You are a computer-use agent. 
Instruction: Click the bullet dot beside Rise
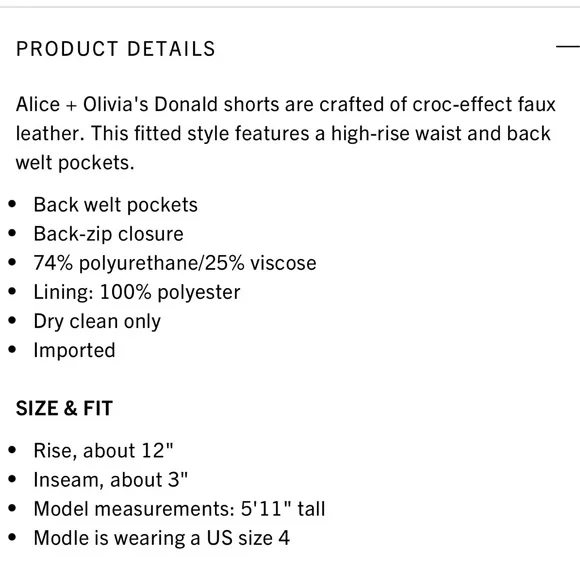[x=12, y=450]
